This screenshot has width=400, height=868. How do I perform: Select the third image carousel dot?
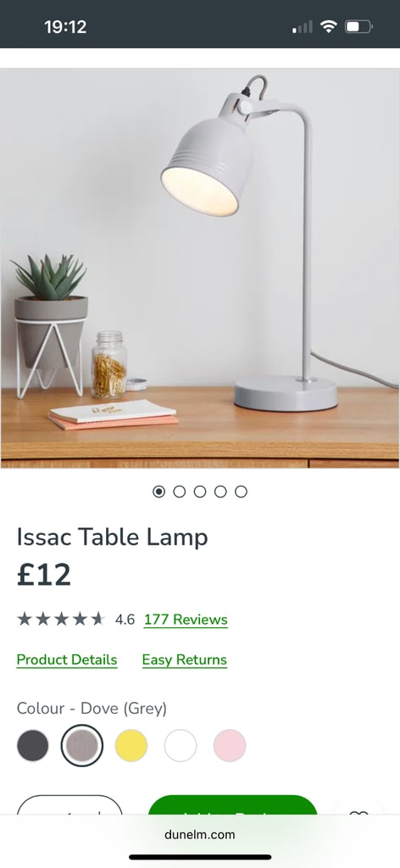click(200, 492)
